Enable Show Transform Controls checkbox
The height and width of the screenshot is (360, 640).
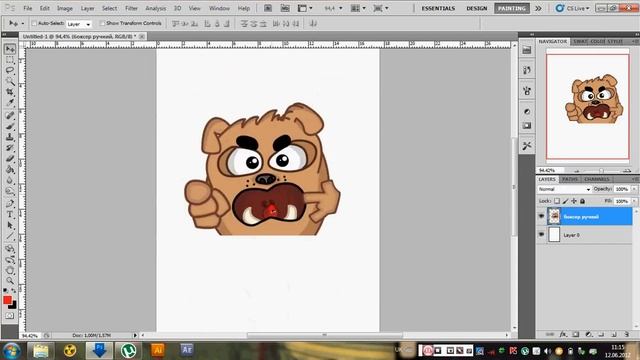pyautogui.click(x=102, y=24)
